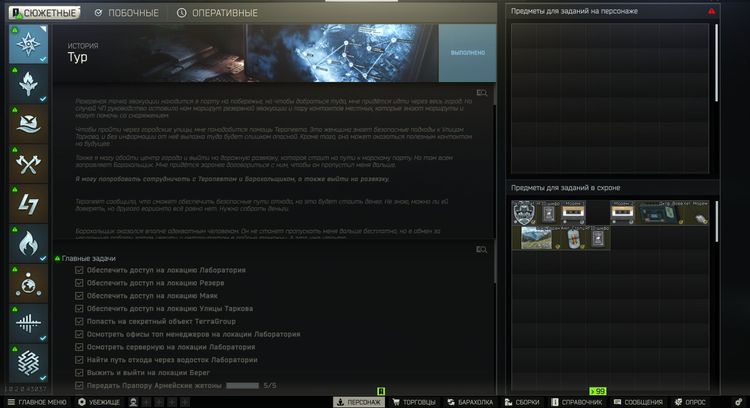Viewport: 750px width, 408px height.
Task: Click the description search magnifier icon
Action: pyautogui.click(x=482, y=93)
